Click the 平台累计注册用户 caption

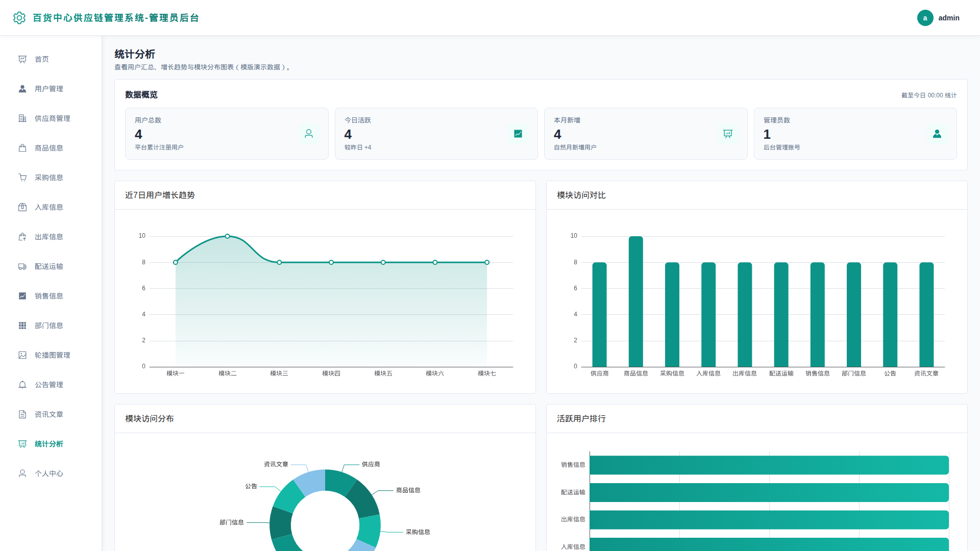click(159, 147)
